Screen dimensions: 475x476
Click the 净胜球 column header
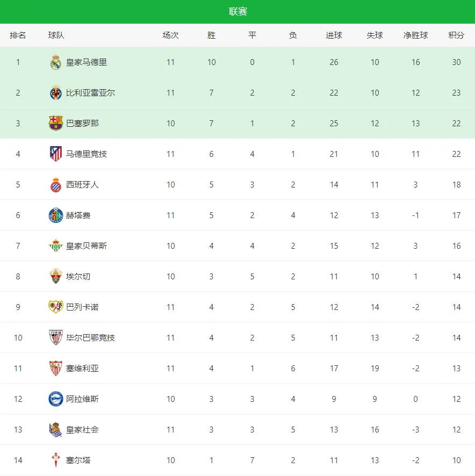pos(415,35)
